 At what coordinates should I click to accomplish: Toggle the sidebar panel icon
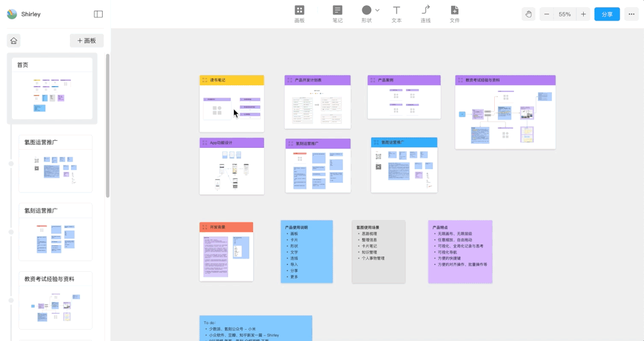(x=98, y=14)
